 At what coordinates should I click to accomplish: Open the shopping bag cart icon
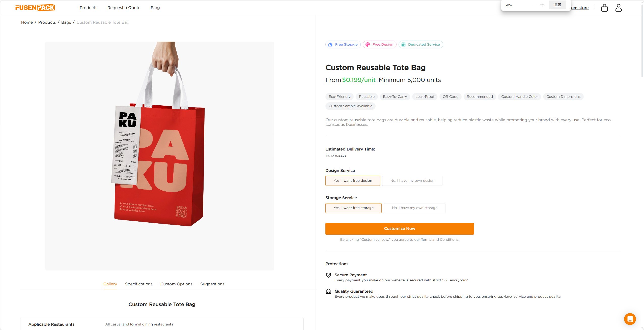tap(604, 8)
